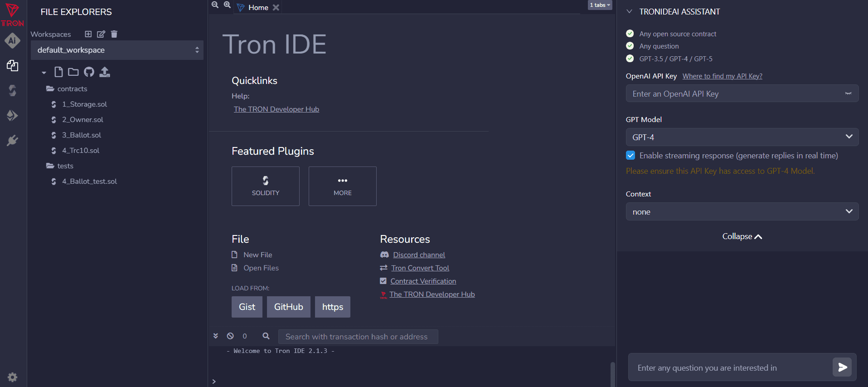Load from https button
The height and width of the screenshot is (387, 868).
click(x=333, y=307)
